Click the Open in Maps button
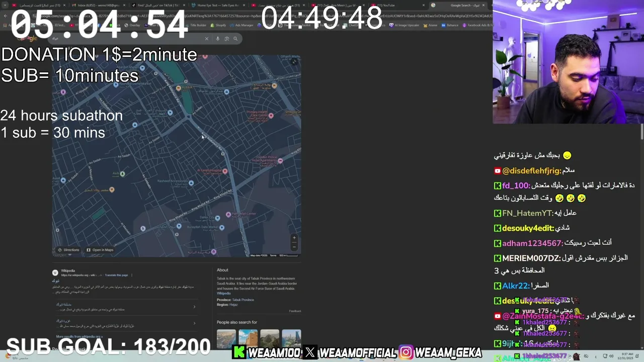 [100, 250]
